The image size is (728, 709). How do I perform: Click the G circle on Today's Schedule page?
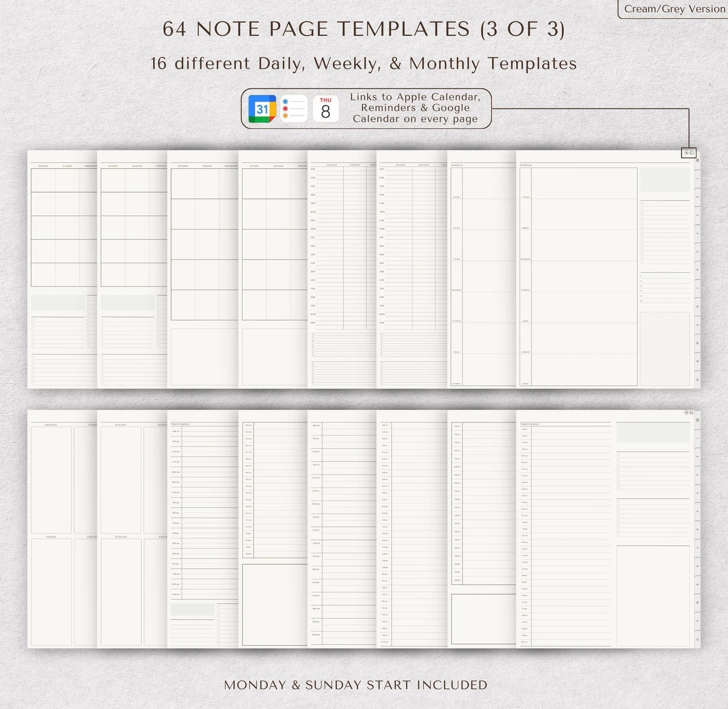692,413
